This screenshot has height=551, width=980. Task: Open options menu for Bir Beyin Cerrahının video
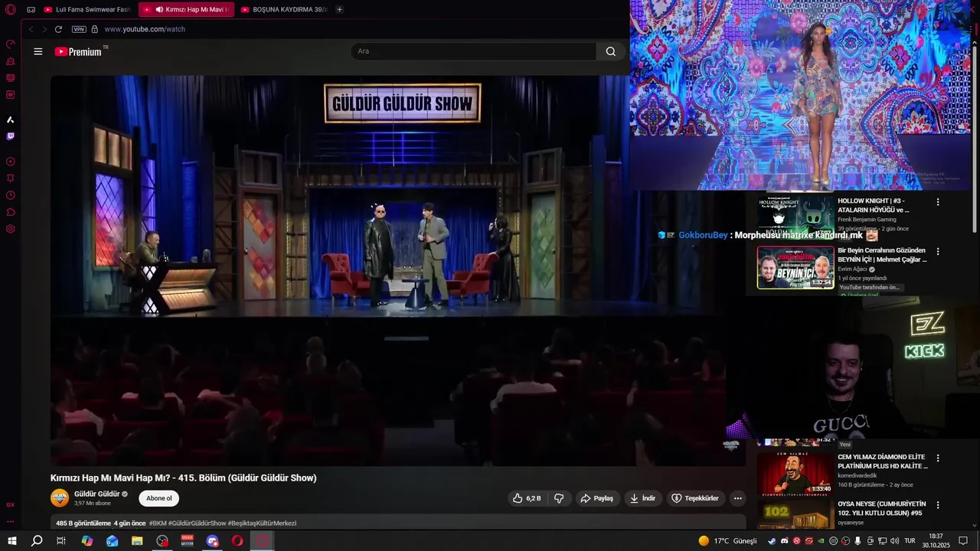point(938,251)
